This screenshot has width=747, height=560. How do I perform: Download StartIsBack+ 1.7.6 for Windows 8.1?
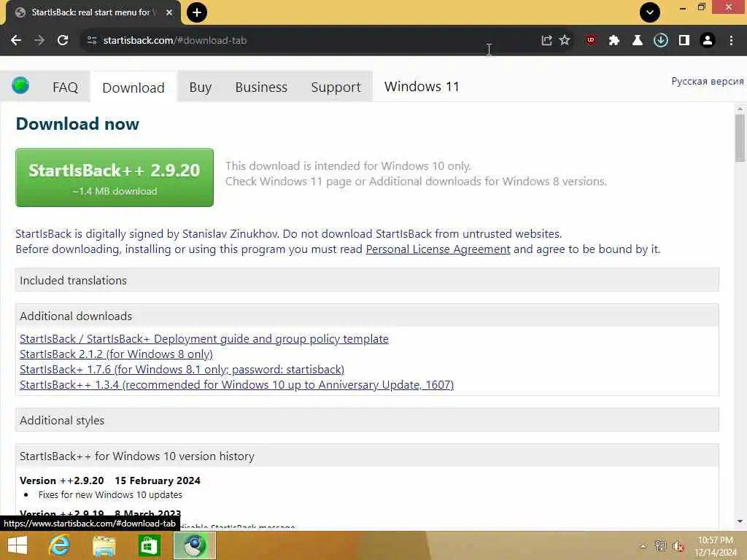coord(182,369)
